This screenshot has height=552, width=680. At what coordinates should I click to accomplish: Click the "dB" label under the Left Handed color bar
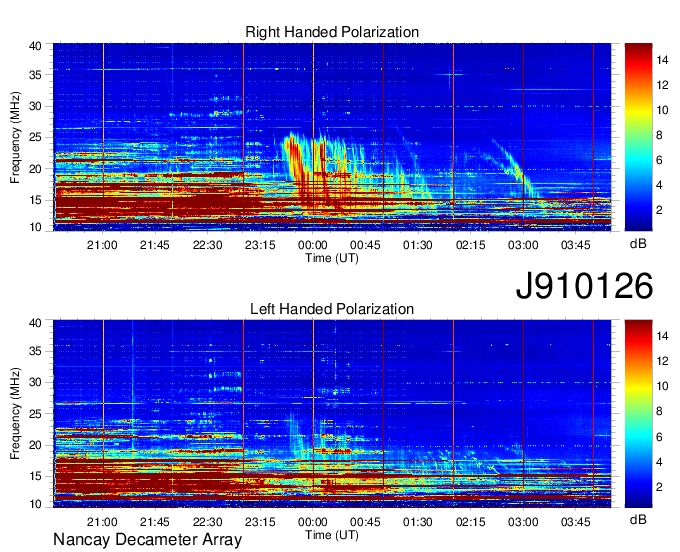638,520
